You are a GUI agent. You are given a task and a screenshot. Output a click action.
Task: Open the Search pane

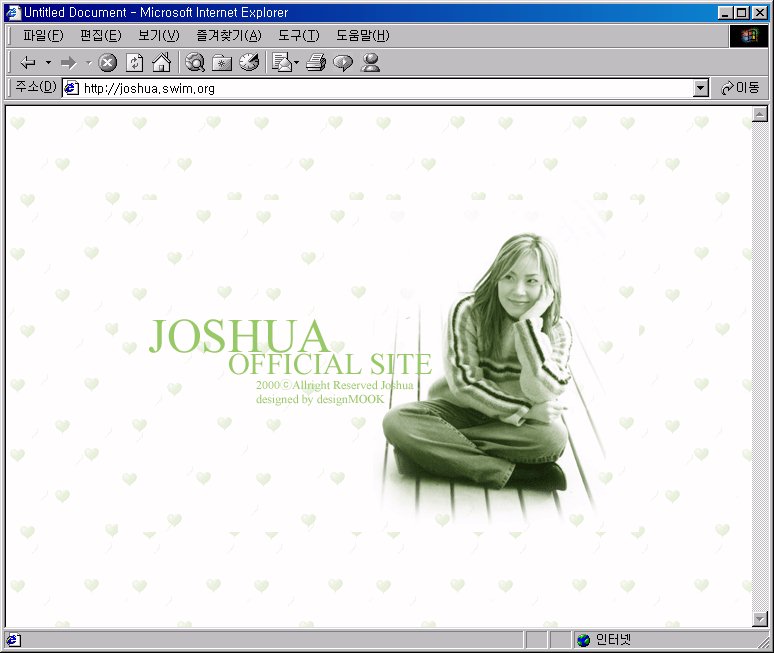[195, 63]
